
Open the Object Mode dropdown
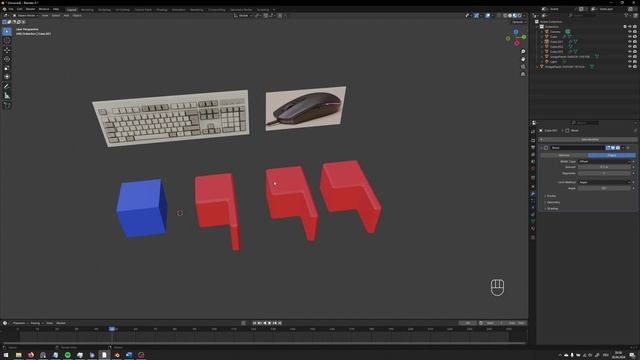coord(25,16)
